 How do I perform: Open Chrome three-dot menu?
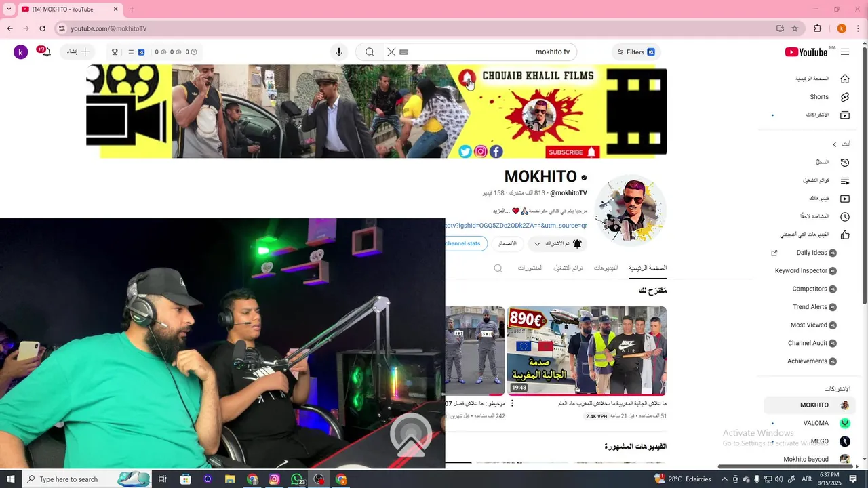click(859, 28)
